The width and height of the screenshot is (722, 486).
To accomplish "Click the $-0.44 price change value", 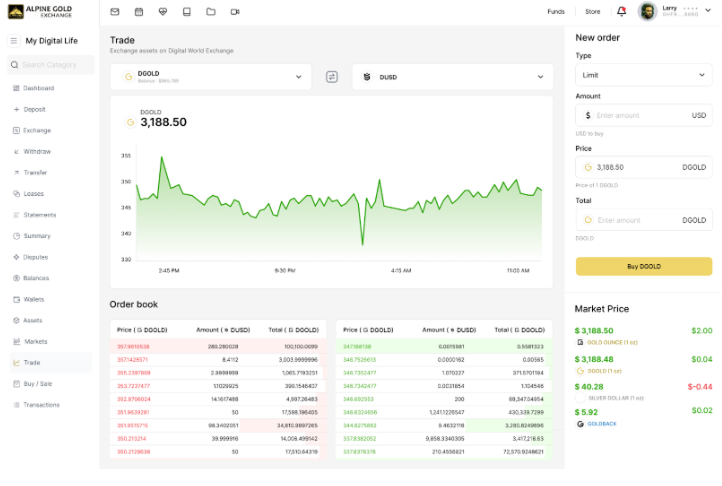I will [x=700, y=386].
